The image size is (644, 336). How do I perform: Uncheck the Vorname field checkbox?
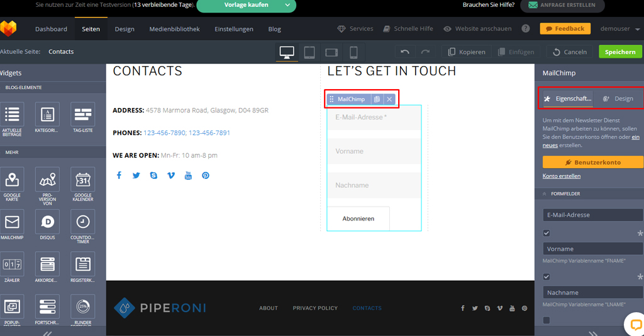click(546, 233)
